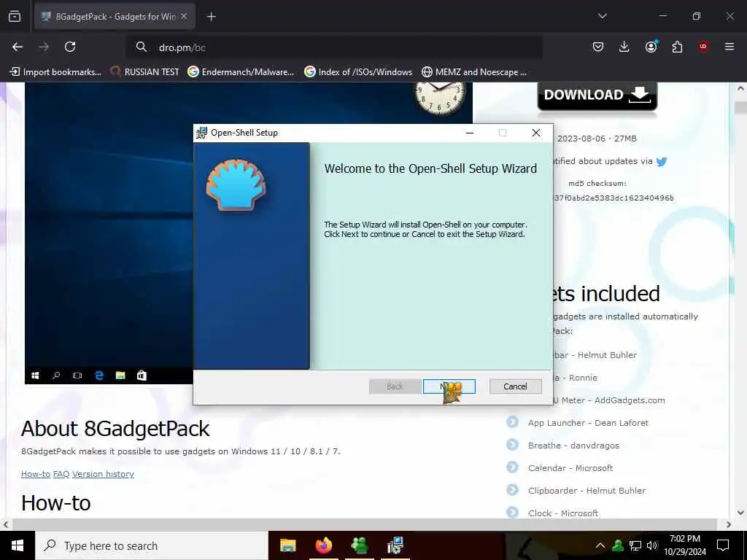This screenshot has height=560, width=747.
Task: Reload the current page
Action: [x=70, y=47]
